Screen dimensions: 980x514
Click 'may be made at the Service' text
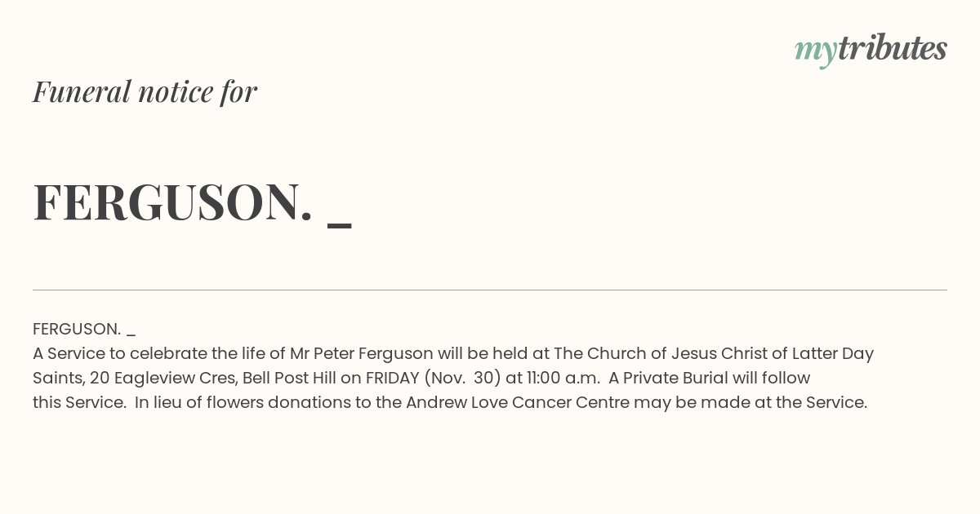[751, 403]
